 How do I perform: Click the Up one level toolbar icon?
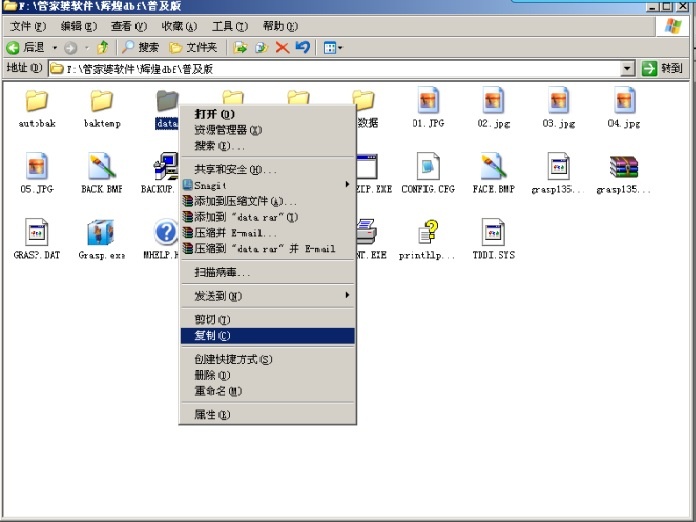pos(102,47)
